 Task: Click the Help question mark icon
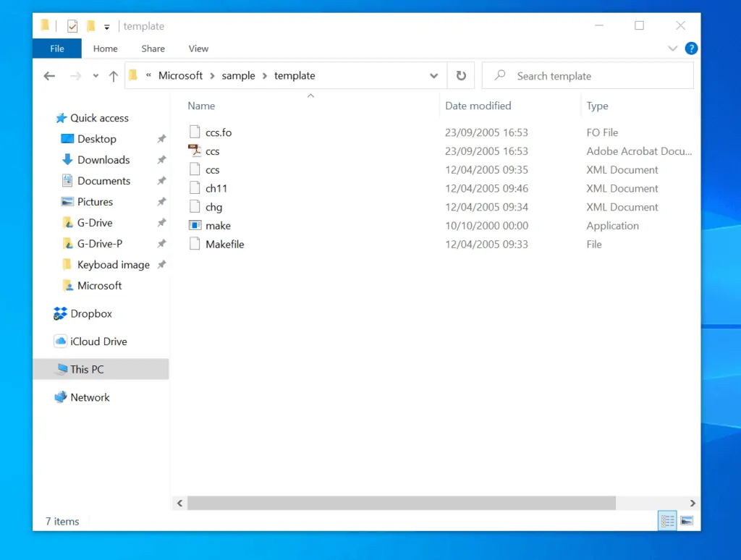tap(691, 48)
